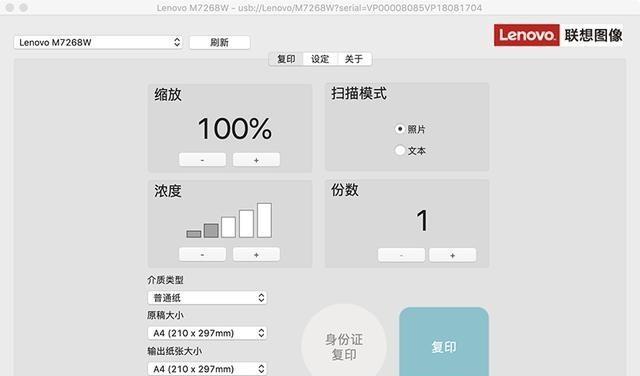Expand the 输出纸张大小 A4 dropdown
This screenshot has width=640, height=376.
pyautogui.click(x=207, y=369)
